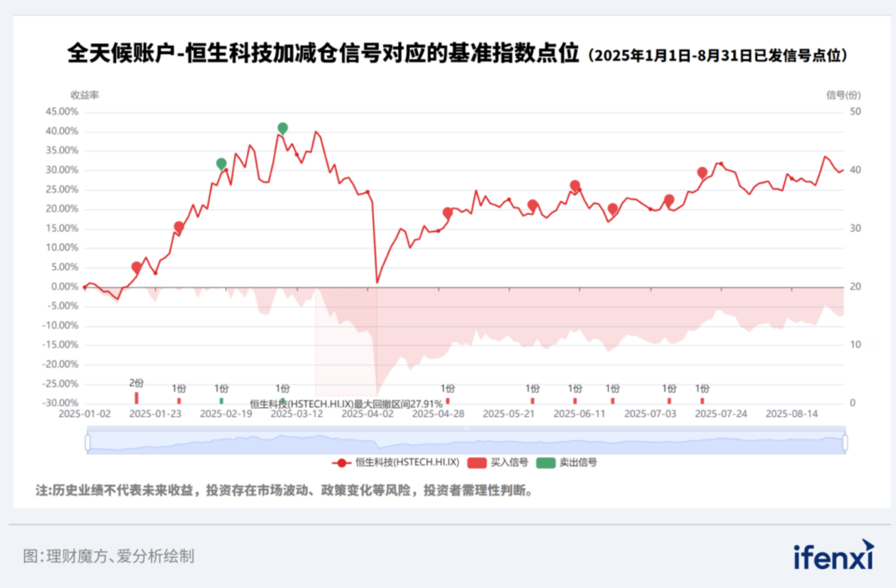Image resolution: width=896 pixels, height=588 pixels.
Task: Click the 2份 signal amount label
Action: 137,383
